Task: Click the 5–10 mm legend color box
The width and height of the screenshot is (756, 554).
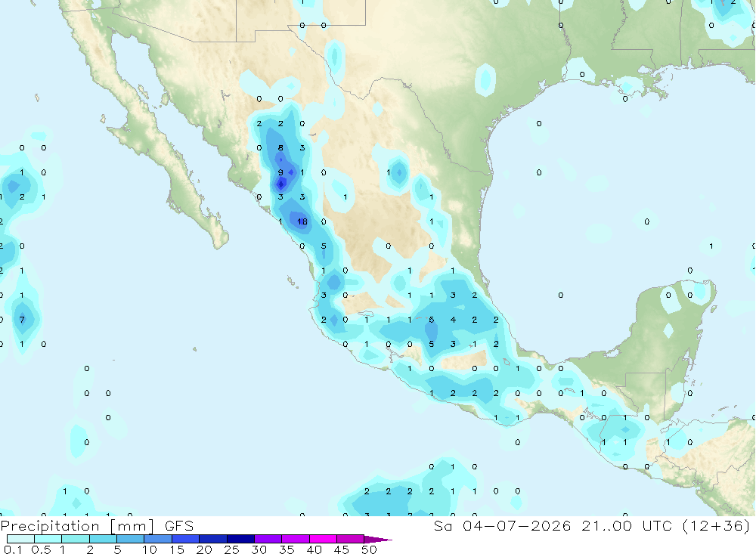Action: (x=130, y=539)
